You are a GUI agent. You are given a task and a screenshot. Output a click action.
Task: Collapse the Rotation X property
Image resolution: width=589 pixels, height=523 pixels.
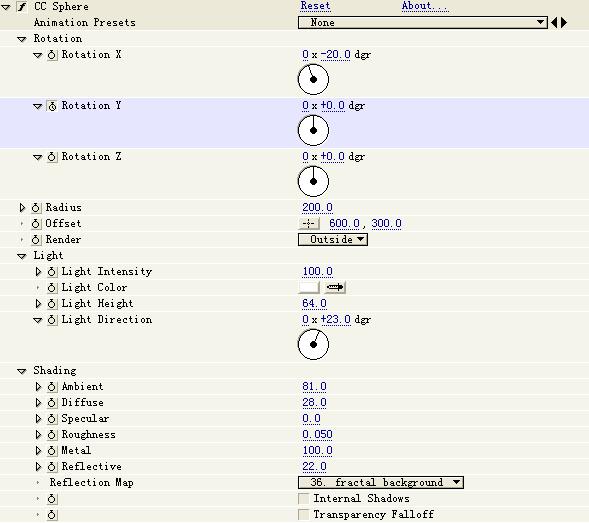[x=38, y=55]
